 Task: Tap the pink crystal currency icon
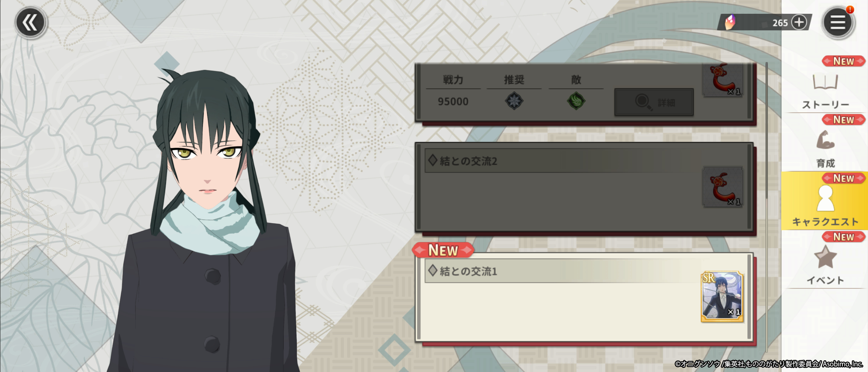click(x=729, y=22)
